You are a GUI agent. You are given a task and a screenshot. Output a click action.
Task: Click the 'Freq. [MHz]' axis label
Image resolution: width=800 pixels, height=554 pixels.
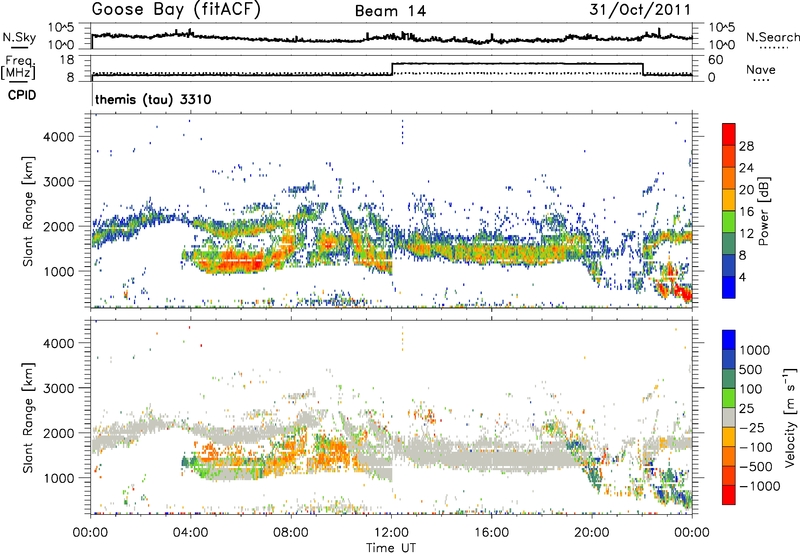[19, 67]
